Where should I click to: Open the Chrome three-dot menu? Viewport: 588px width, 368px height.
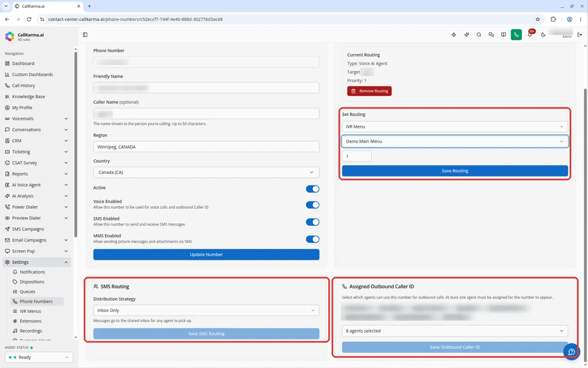(x=581, y=19)
